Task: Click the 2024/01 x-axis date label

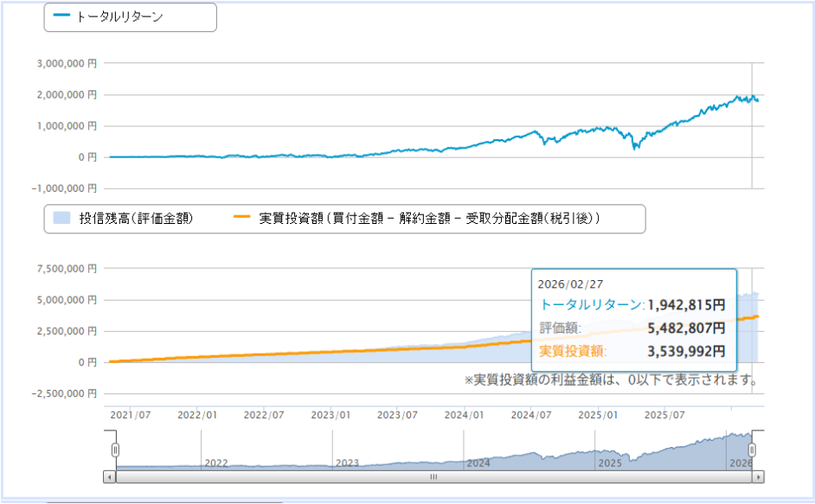Action: tap(465, 414)
